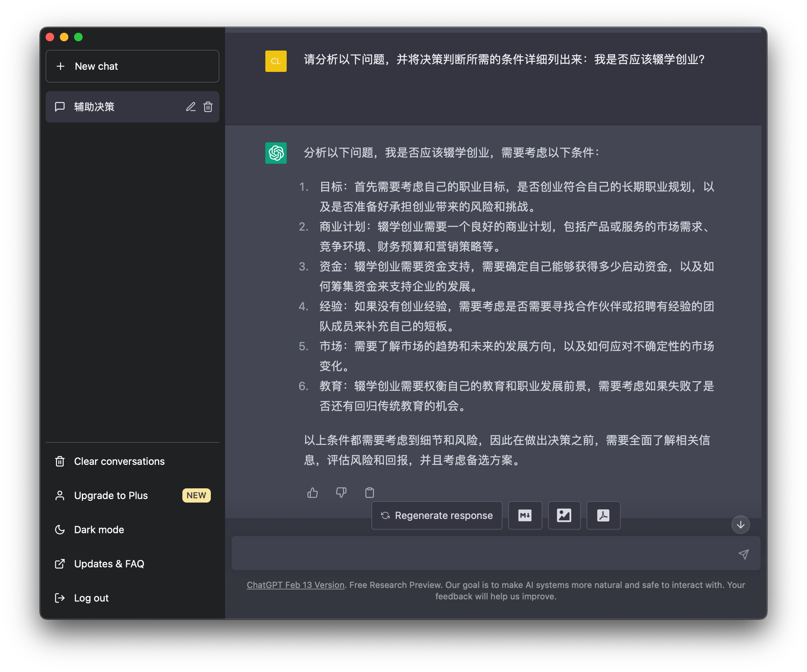Open Updates & FAQ

pyautogui.click(x=109, y=564)
